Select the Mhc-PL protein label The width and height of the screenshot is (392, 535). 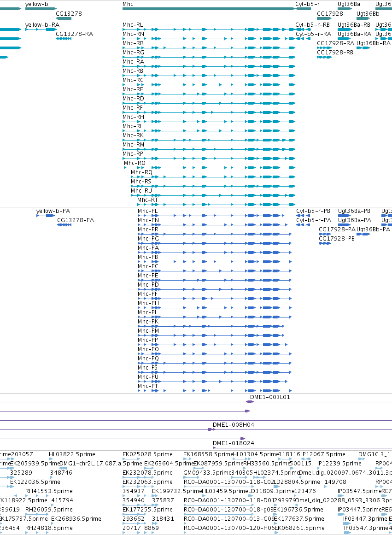pyautogui.click(x=148, y=211)
